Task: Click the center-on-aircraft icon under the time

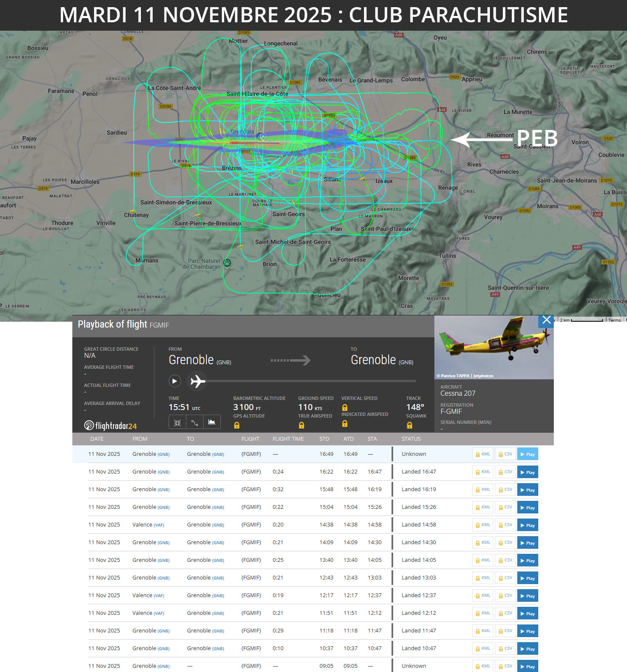Action: pyautogui.click(x=177, y=422)
